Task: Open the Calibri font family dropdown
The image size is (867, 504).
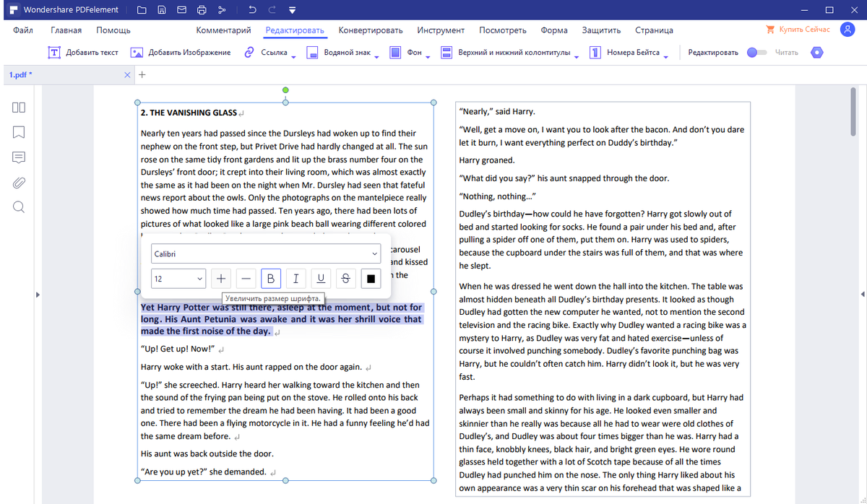Action: (266, 254)
